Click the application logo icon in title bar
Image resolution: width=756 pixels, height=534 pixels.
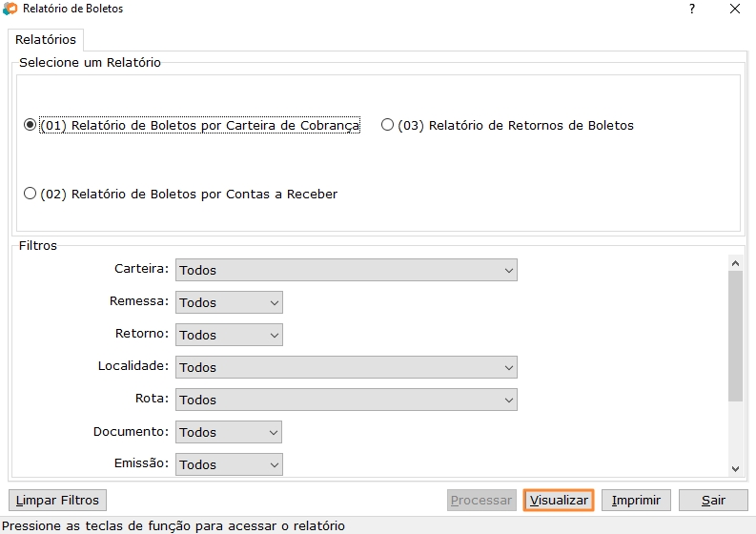pos(10,9)
